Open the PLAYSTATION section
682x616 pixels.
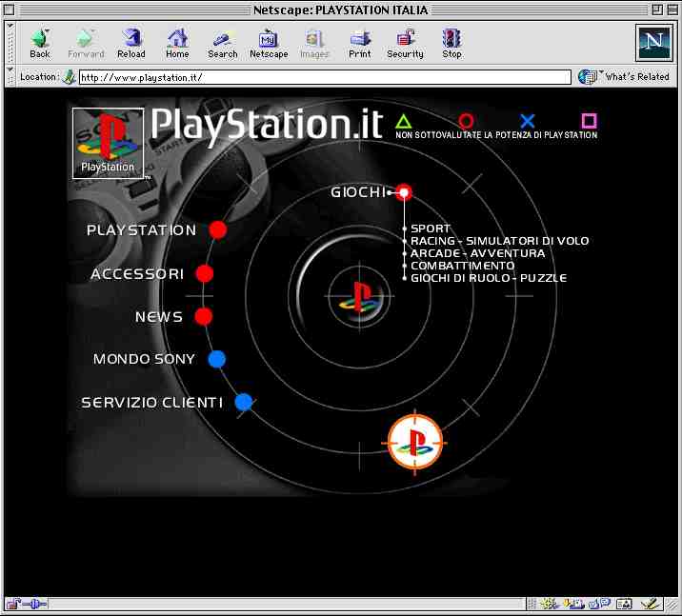coord(141,230)
